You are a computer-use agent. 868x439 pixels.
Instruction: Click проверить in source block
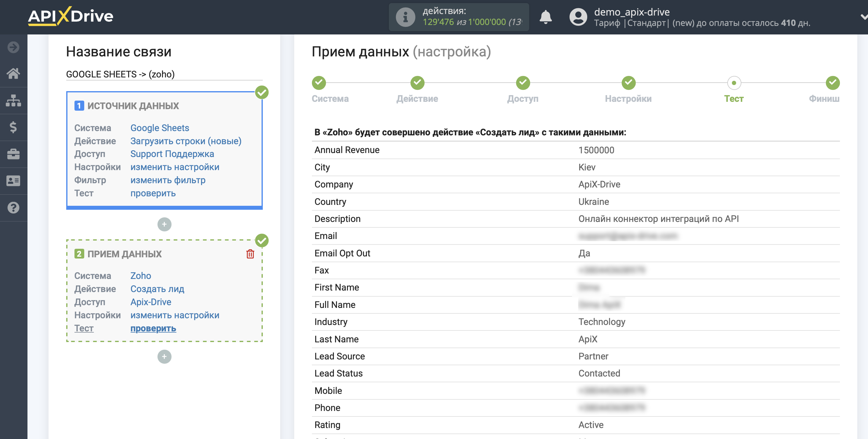coord(153,193)
